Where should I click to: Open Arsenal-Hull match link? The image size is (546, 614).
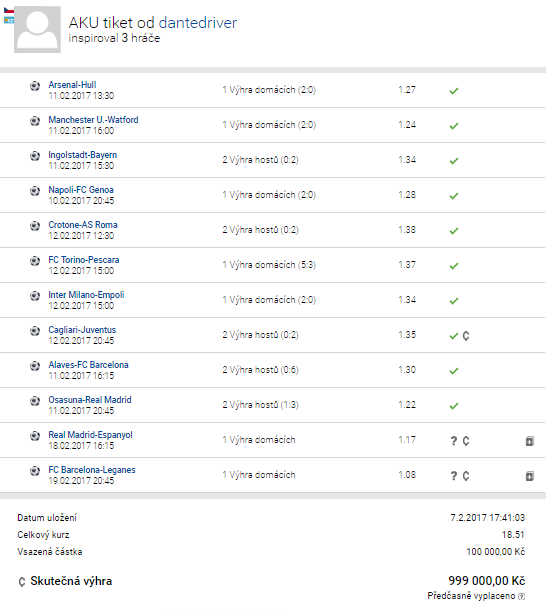[72, 85]
